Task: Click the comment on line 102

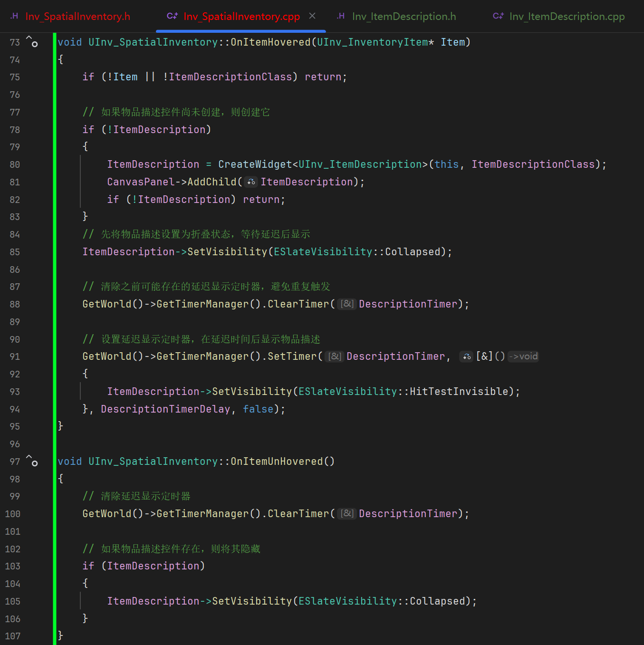Action: tap(172, 549)
